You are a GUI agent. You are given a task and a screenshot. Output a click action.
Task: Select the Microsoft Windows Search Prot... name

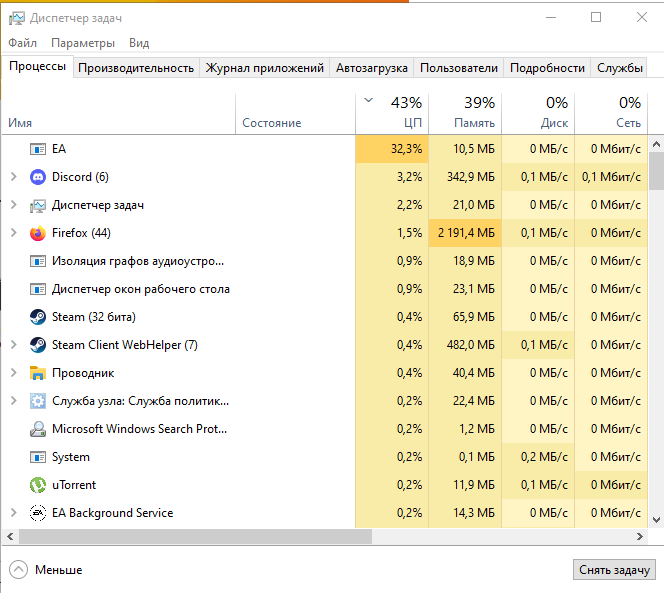pyautogui.click(x=139, y=429)
